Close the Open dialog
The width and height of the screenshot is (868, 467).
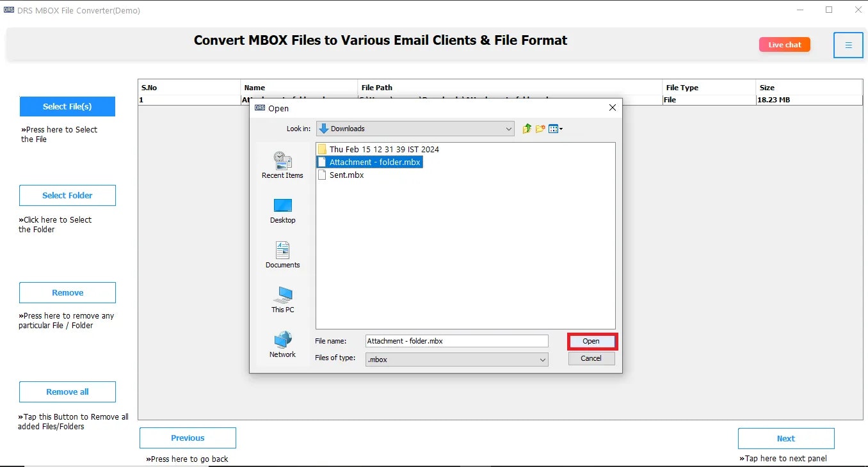(x=613, y=108)
